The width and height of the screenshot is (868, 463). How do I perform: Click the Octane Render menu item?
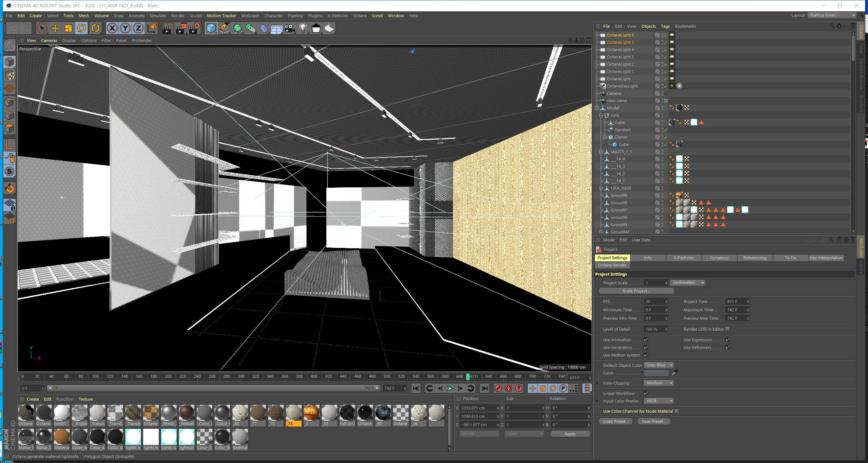click(613, 265)
